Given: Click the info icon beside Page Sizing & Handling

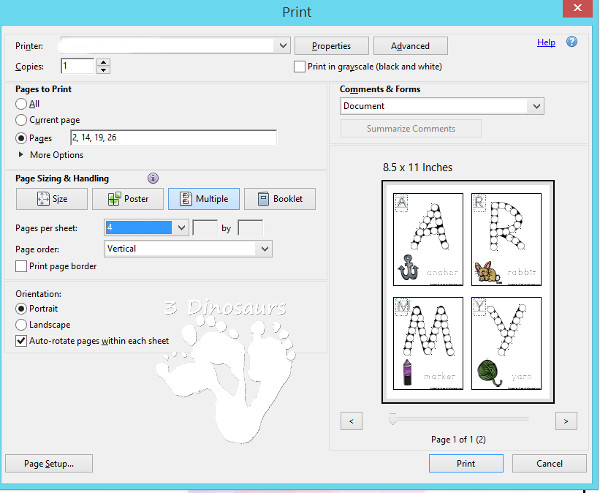Looking at the screenshot, I should point(153,178).
